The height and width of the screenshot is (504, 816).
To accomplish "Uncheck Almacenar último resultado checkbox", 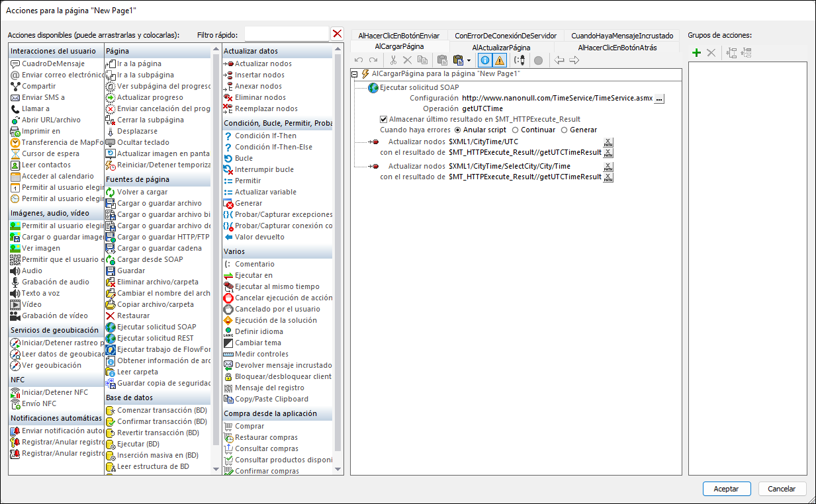I will 383,119.
